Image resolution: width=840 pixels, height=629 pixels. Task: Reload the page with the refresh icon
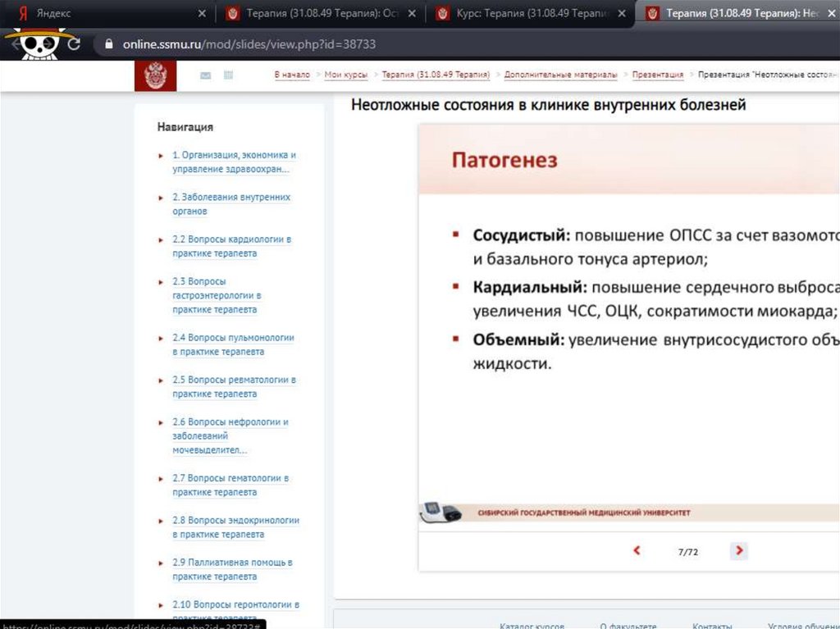[x=74, y=44]
